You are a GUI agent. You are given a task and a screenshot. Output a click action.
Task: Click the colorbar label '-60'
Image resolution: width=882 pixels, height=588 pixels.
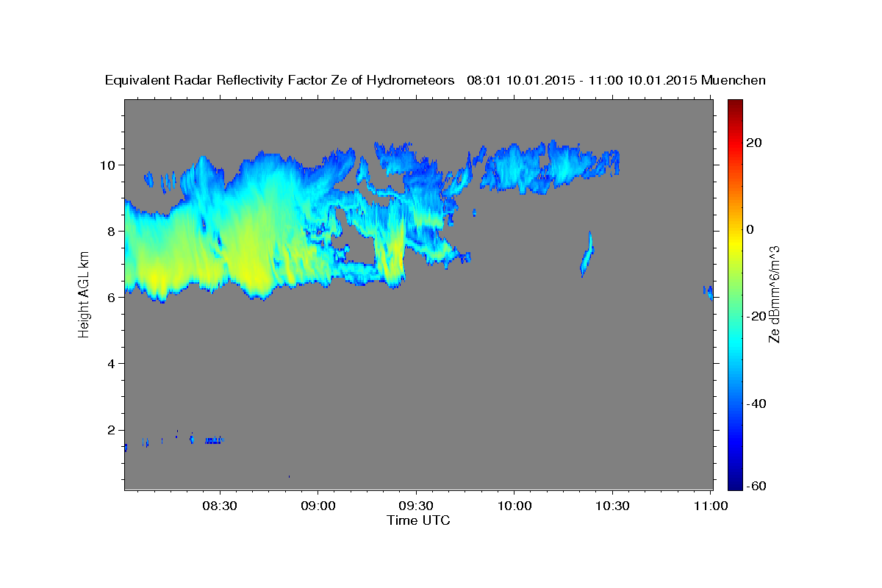coord(756,486)
